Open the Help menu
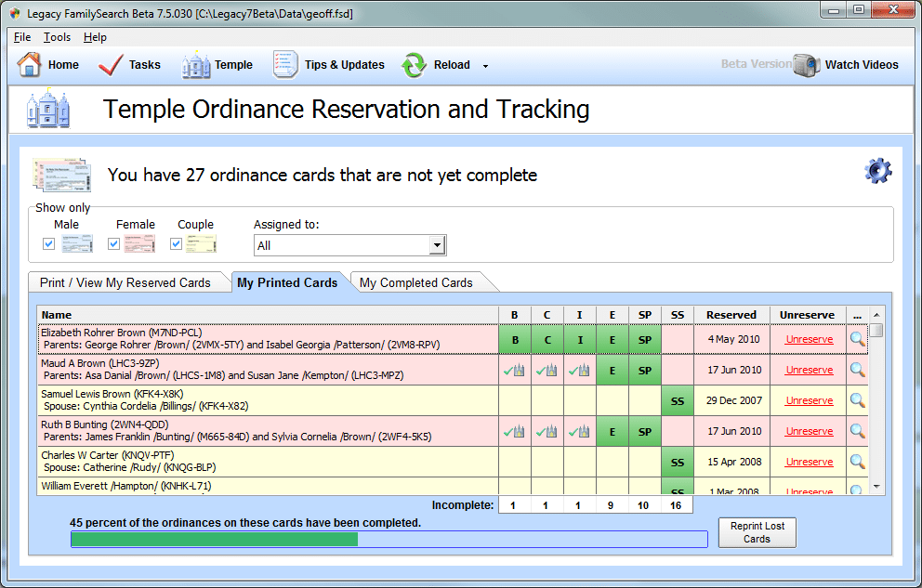 pos(95,37)
